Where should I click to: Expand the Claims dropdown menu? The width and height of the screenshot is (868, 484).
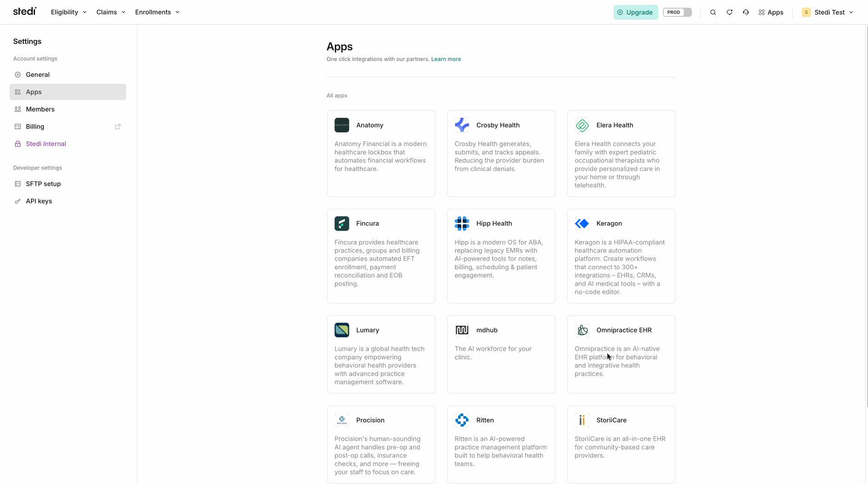(111, 12)
